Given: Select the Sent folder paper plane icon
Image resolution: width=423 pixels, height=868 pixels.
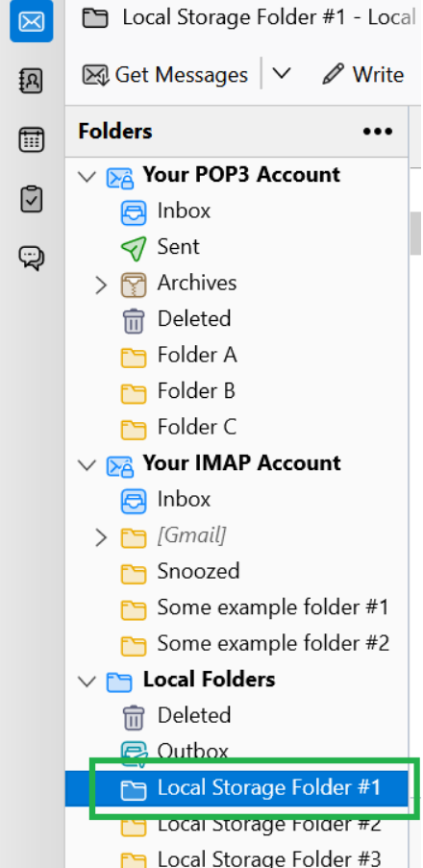Looking at the screenshot, I should tap(134, 247).
